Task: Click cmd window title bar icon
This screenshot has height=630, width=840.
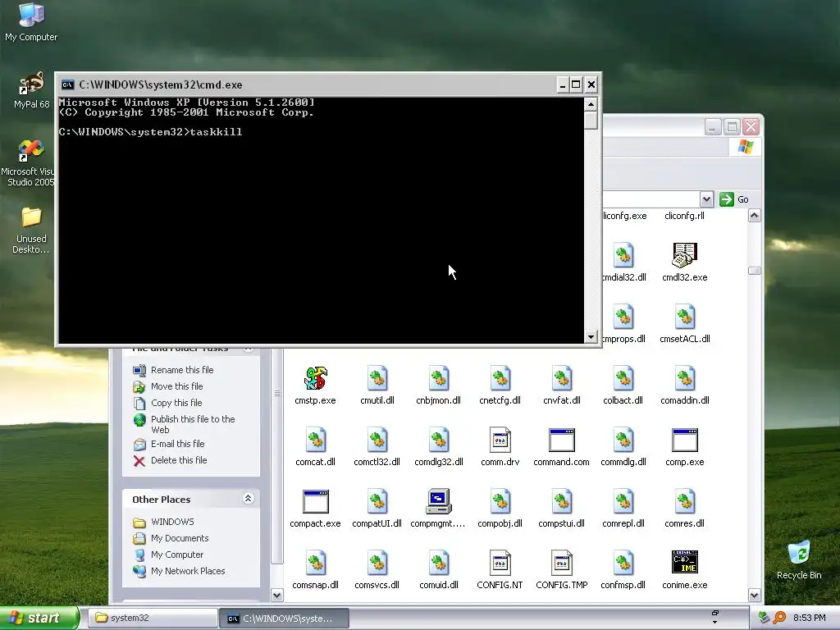Action: coord(67,84)
